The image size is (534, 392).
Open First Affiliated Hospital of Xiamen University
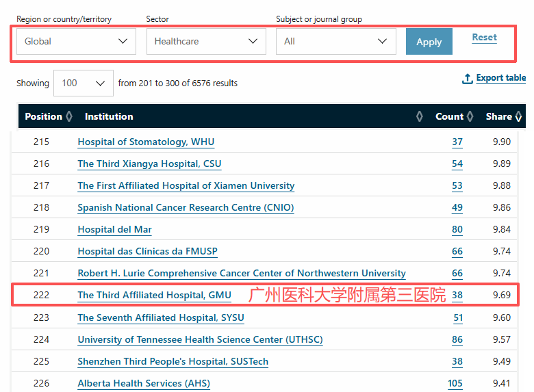coord(186,186)
